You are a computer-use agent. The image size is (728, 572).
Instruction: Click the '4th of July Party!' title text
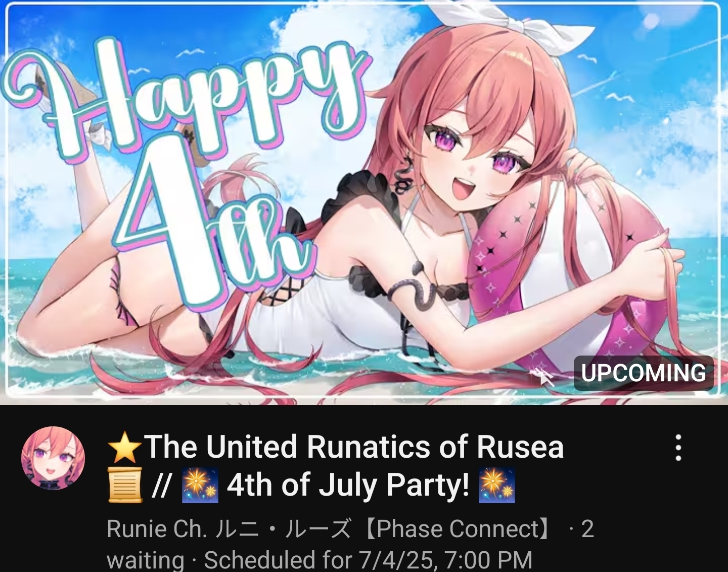348,486
